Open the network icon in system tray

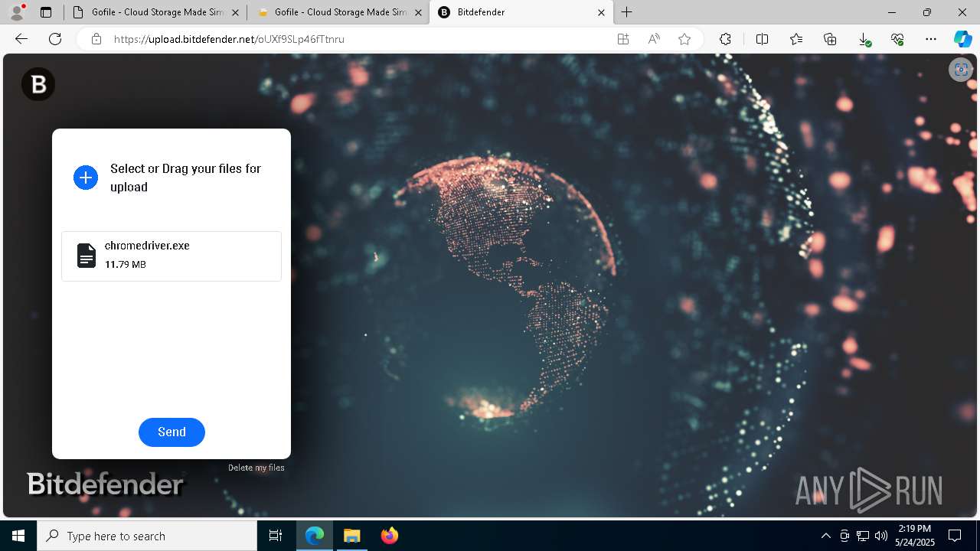(x=863, y=536)
